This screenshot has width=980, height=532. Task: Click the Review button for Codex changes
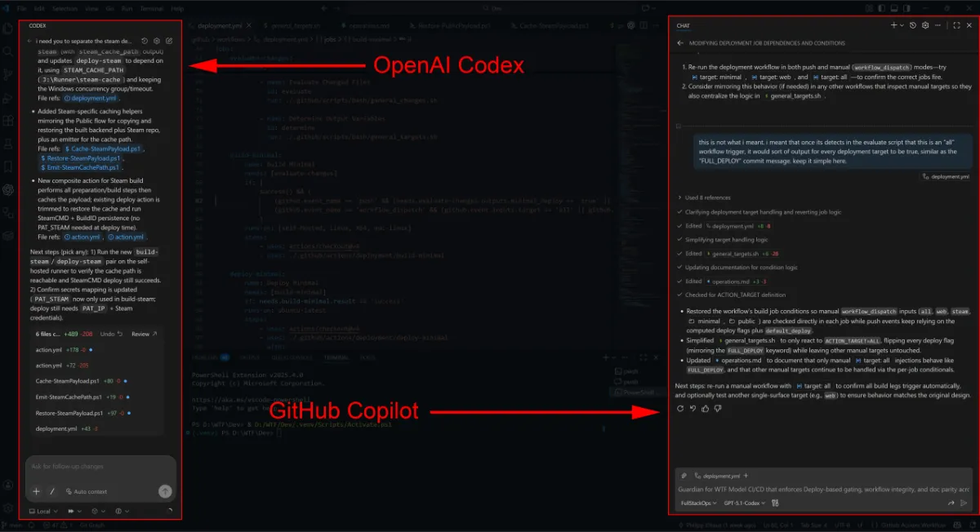pos(140,334)
